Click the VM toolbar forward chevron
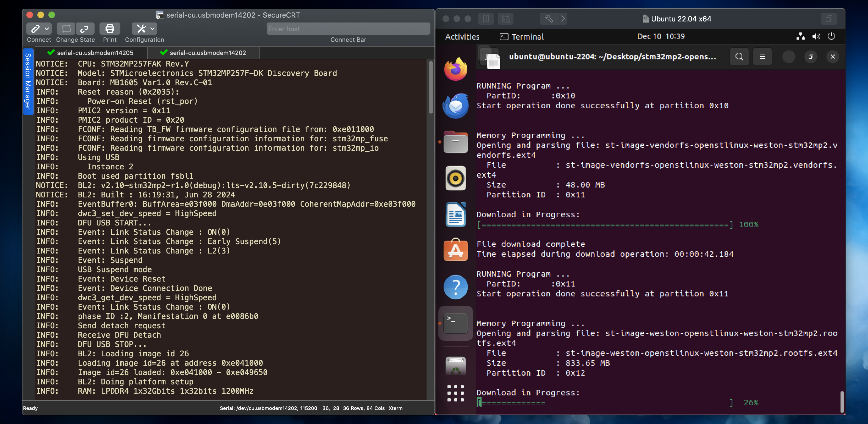This screenshot has width=868, height=424. coord(563,18)
